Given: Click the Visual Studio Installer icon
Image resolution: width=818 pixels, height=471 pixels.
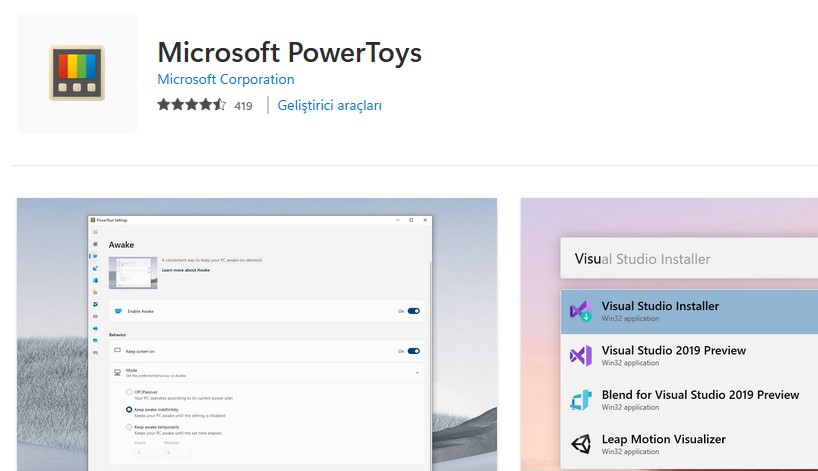Looking at the screenshot, I should click(581, 312).
